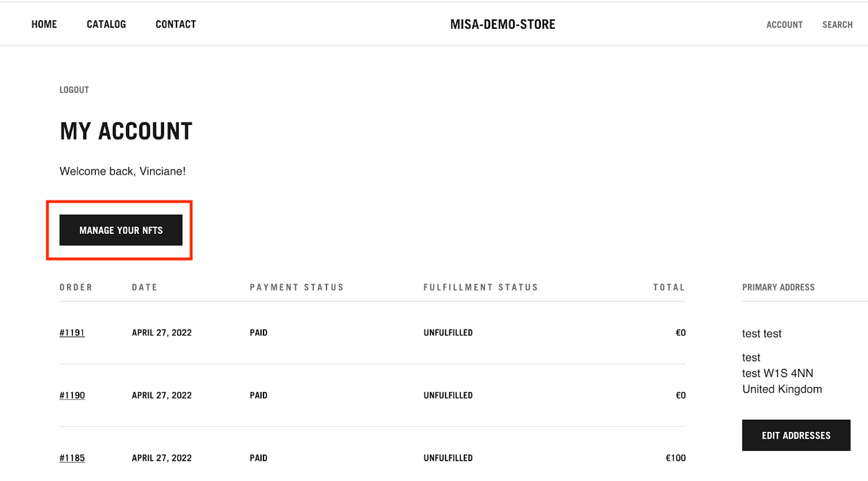Browse the CATALOG section
Viewport: 868px width, 481px height.
(x=106, y=24)
